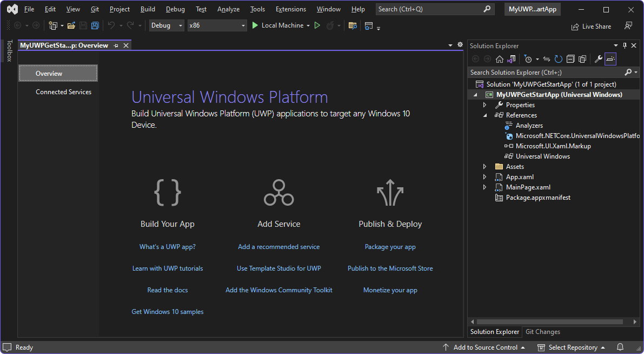Click the Save All icon

tap(95, 25)
